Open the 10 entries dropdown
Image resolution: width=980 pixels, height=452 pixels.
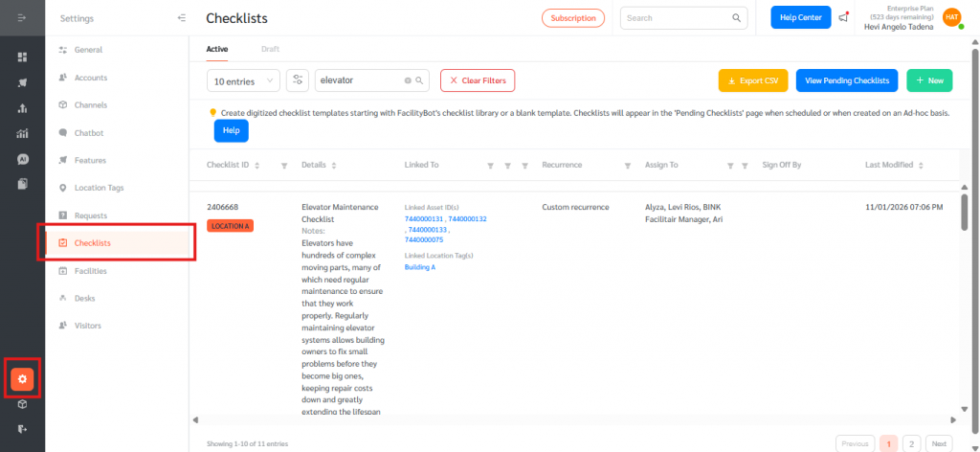[x=243, y=81]
